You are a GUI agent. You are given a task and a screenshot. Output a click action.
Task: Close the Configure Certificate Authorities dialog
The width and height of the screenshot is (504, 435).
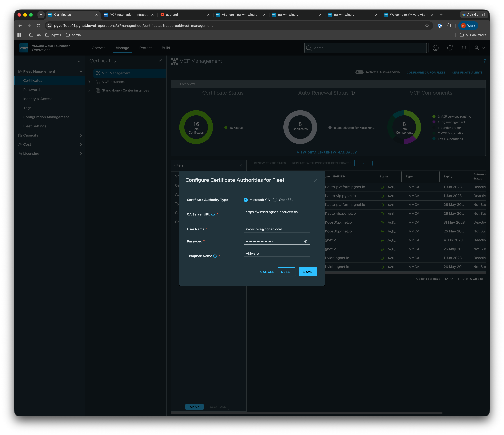point(315,180)
